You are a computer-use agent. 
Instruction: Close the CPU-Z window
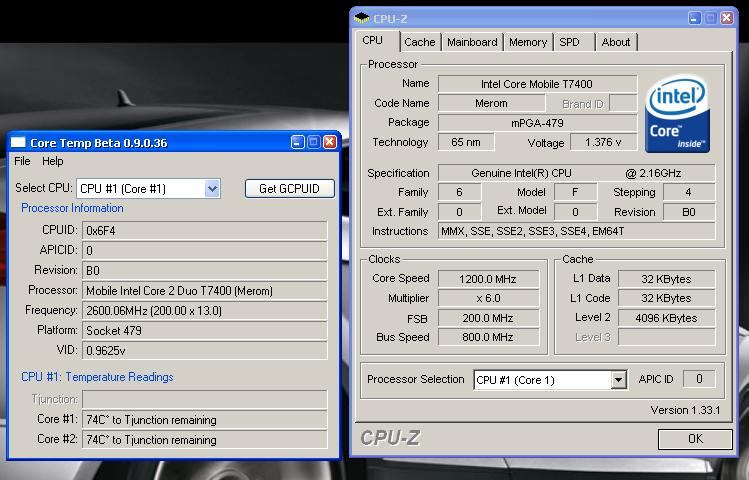click(727, 18)
